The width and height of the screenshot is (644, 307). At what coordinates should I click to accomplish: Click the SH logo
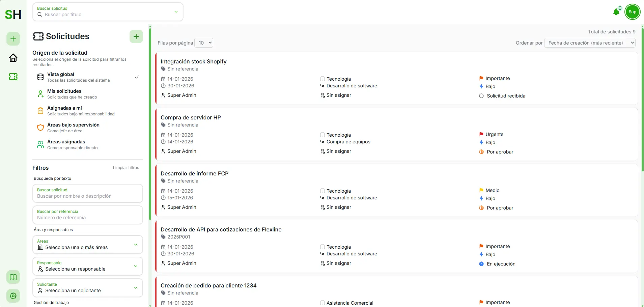point(13,15)
